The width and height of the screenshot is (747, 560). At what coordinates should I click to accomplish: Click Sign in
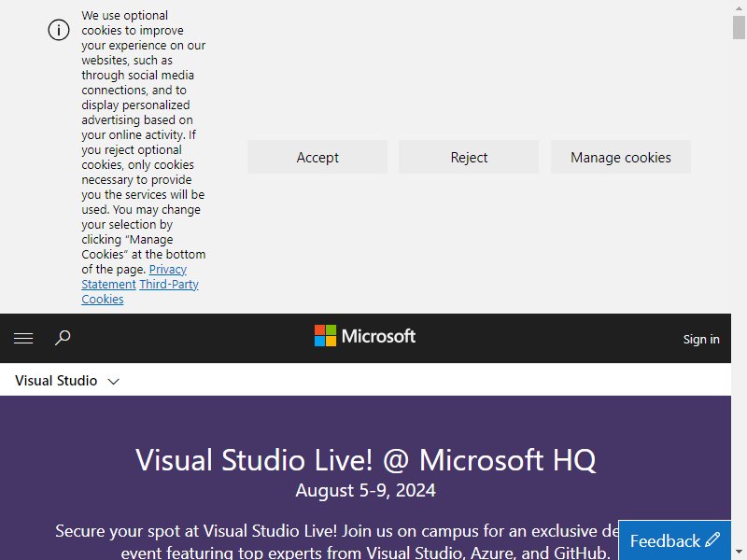tap(701, 339)
